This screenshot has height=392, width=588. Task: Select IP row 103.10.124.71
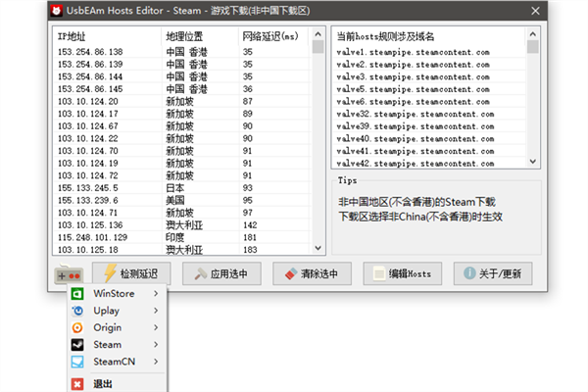182,213
